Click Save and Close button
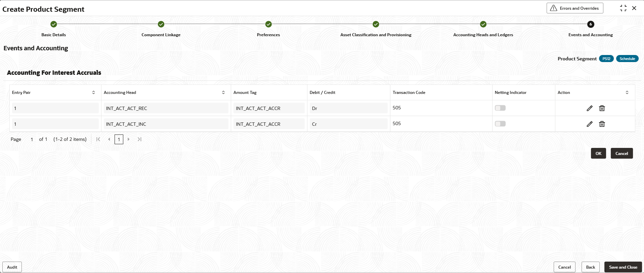644x273 pixels. tap(623, 267)
